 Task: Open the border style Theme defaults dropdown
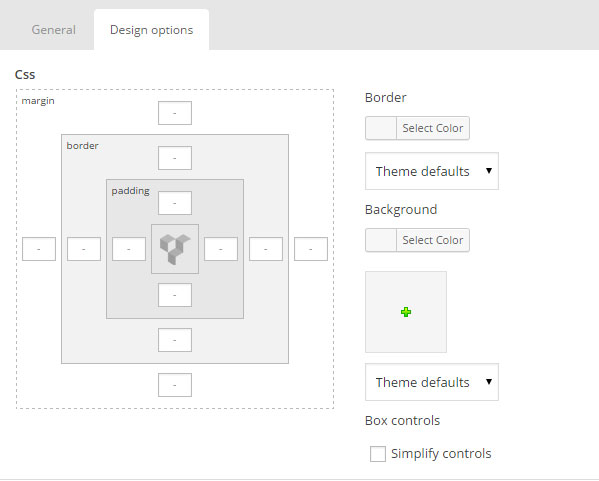tap(432, 171)
